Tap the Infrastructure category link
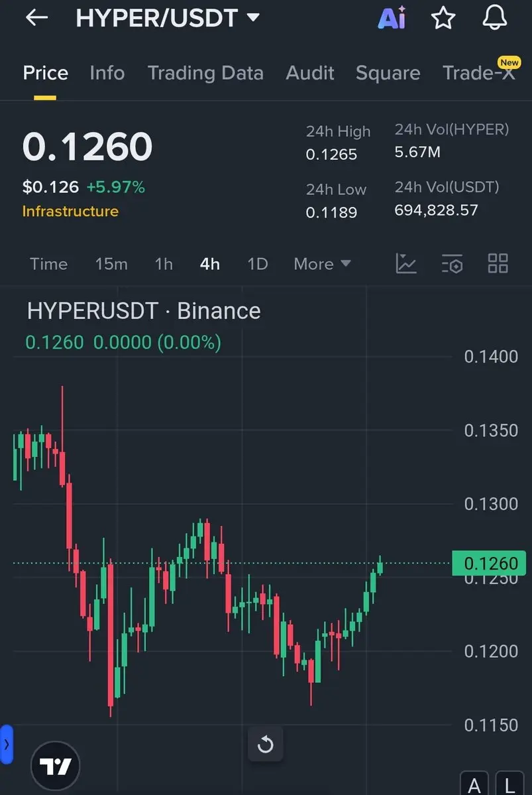Viewport: 532px width, 795px height. [x=70, y=211]
